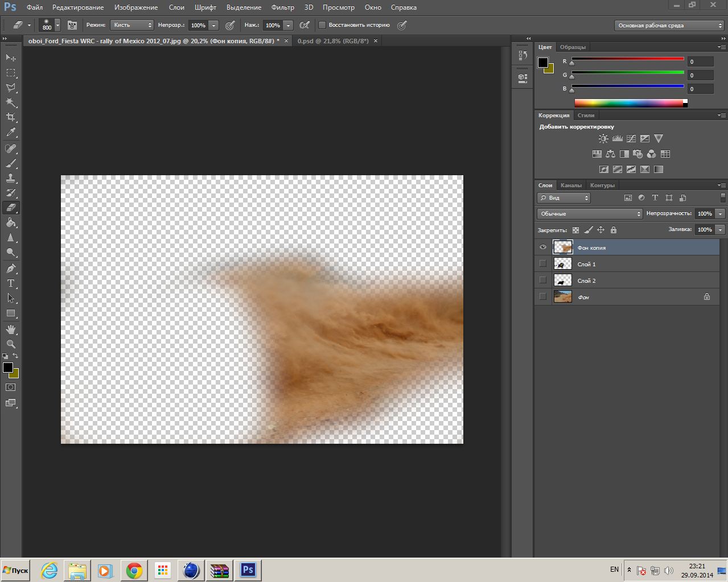Expand the blend mode Обычные dropdown
728x582 pixels.
click(590, 214)
